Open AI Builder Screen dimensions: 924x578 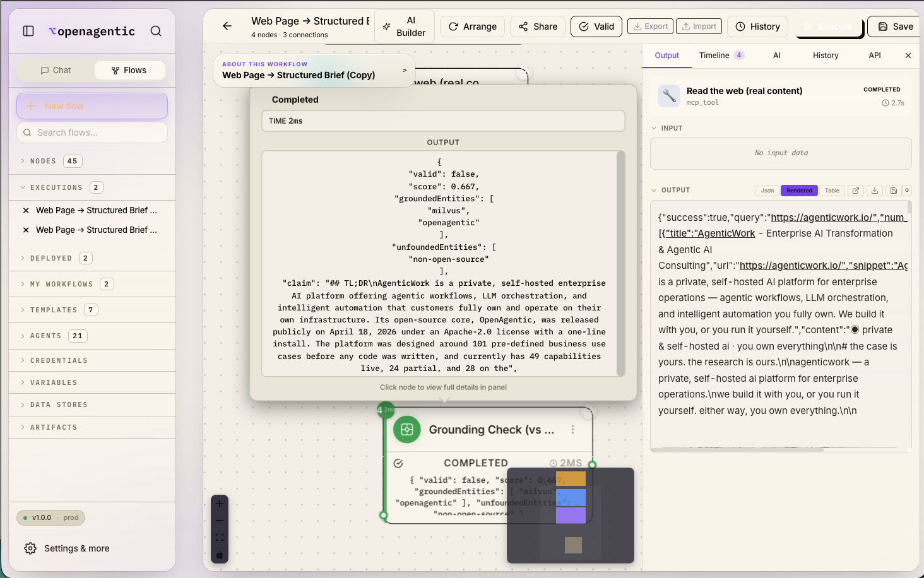tap(405, 27)
